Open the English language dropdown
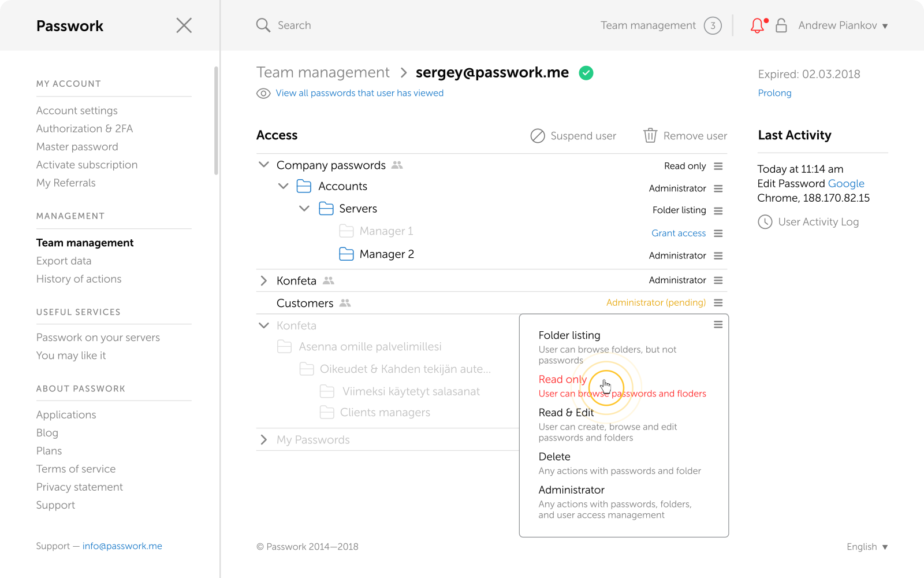The width and height of the screenshot is (924, 578). tap(867, 547)
